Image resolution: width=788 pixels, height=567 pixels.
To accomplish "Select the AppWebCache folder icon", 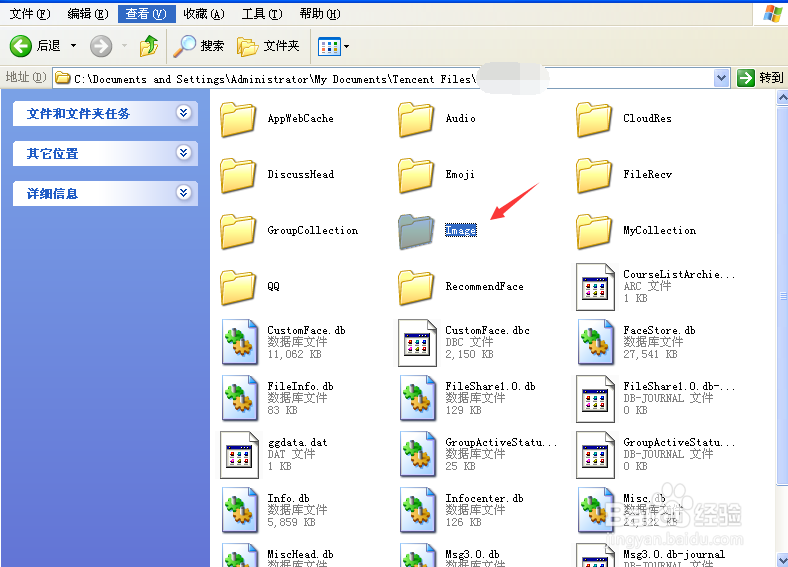I will 238,119.
